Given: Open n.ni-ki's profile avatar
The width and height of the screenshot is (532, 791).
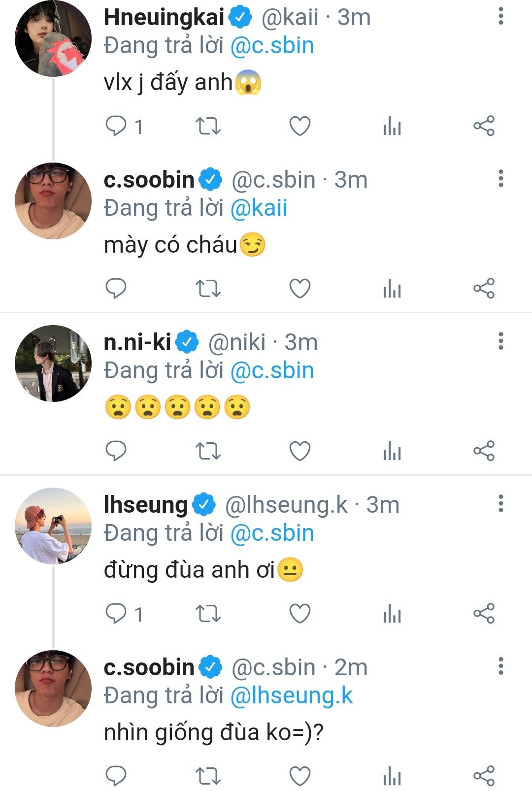Looking at the screenshot, I should [x=53, y=363].
